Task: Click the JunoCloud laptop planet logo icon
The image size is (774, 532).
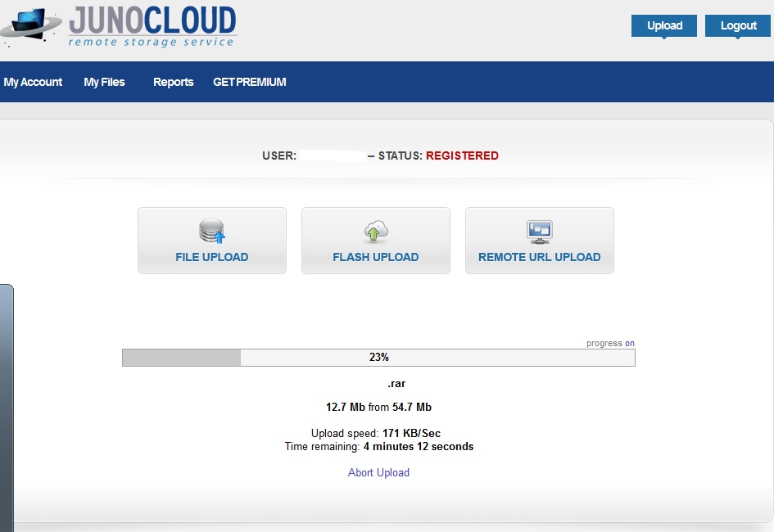Action: click(x=31, y=26)
